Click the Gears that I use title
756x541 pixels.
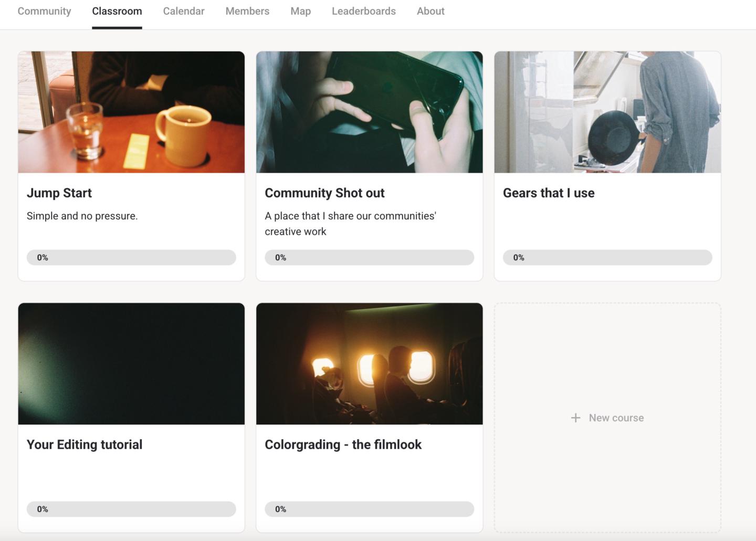(549, 193)
